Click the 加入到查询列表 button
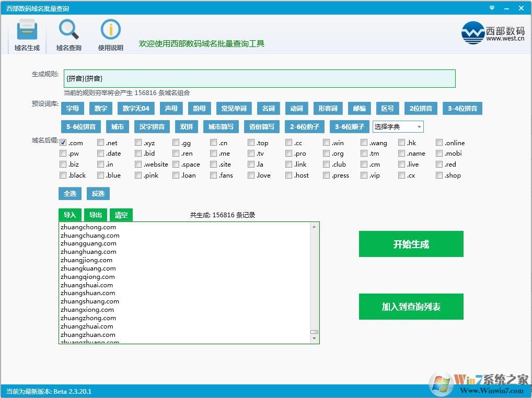The width and height of the screenshot is (532, 398). (411, 307)
